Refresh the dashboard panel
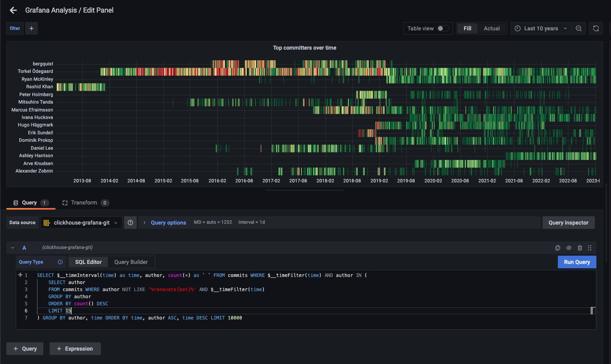This screenshot has width=611, height=364. pos(596,28)
